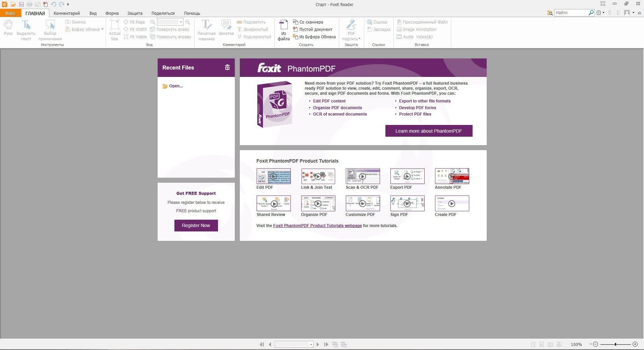Screen dimensions: 644x350
Task: Click the Снимок snapshot tool
Action: click(x=76, y=22)
